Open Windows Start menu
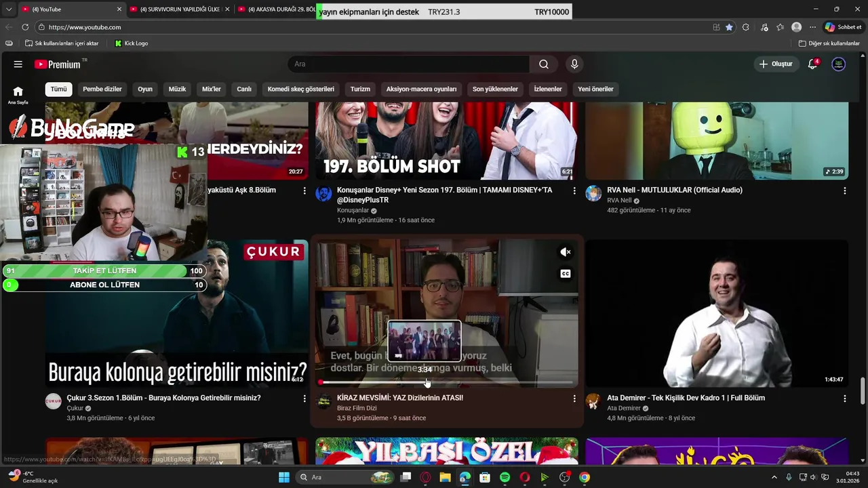Image resolution: width=868 pixels, height=488 pixels. tap(284, 477)
